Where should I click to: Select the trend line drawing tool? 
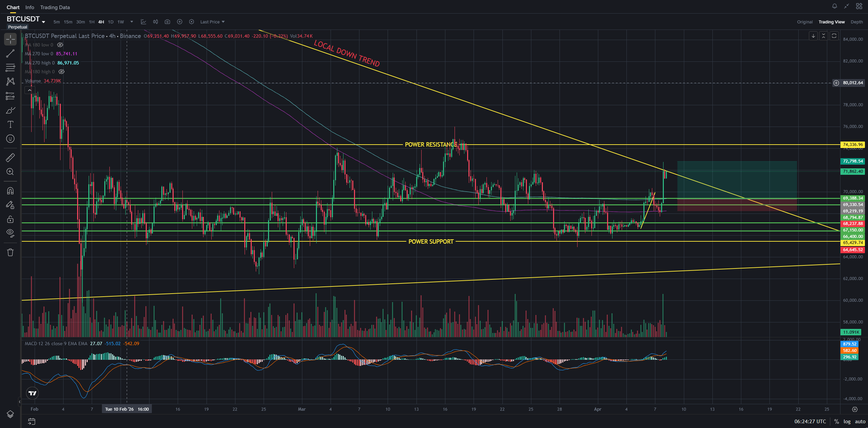(10, 54)
